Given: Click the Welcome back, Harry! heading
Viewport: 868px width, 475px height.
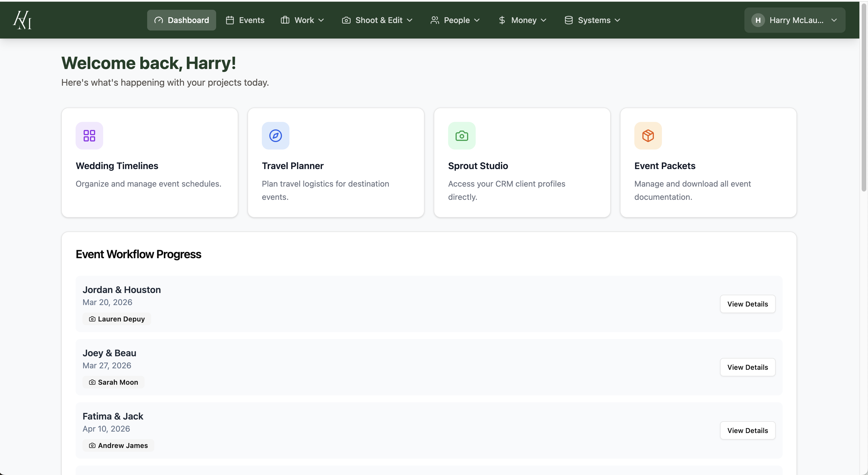Looking at the screenshot, I should tap(149, 63).
